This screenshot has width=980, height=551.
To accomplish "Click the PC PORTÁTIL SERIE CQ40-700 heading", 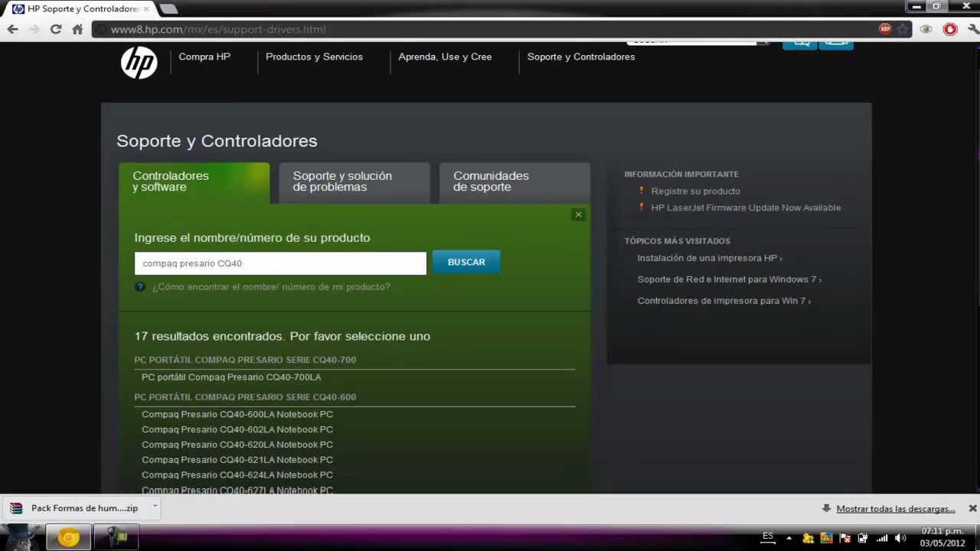I will (x=245, y=360).
